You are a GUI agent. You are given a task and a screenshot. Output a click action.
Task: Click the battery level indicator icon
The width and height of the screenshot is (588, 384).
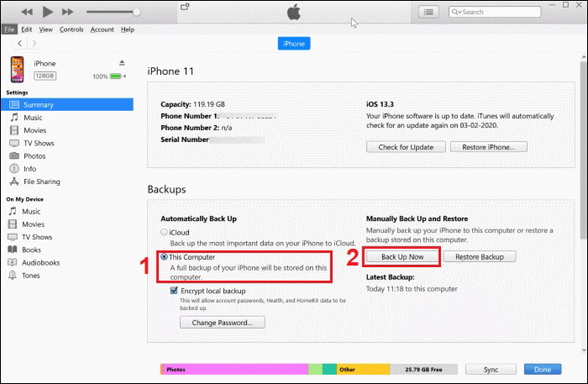tap(116, 77)
